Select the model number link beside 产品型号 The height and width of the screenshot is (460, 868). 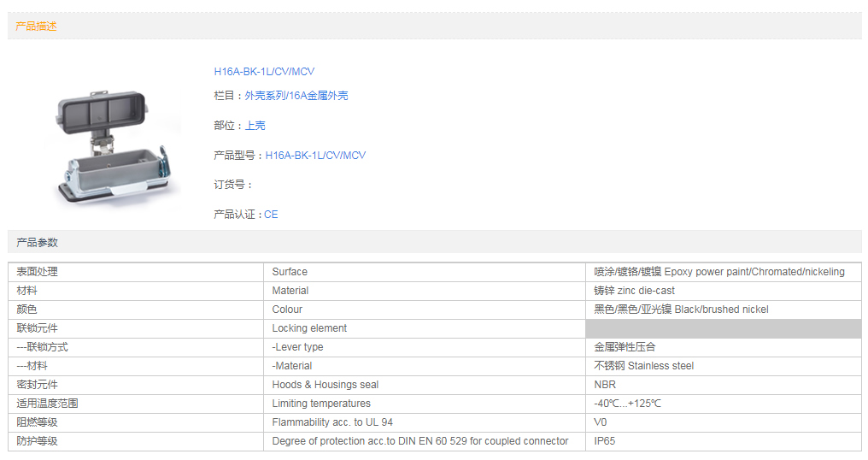[315, 156]
